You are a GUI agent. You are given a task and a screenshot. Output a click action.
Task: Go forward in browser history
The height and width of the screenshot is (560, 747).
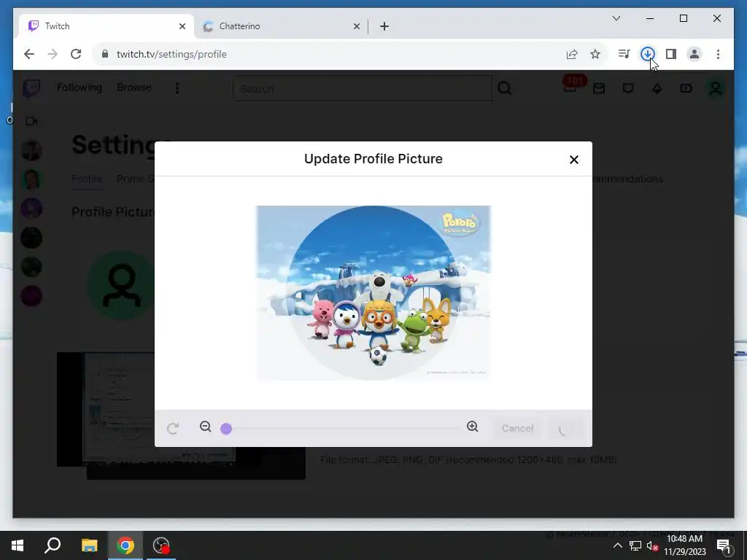[x=53, y=54]
